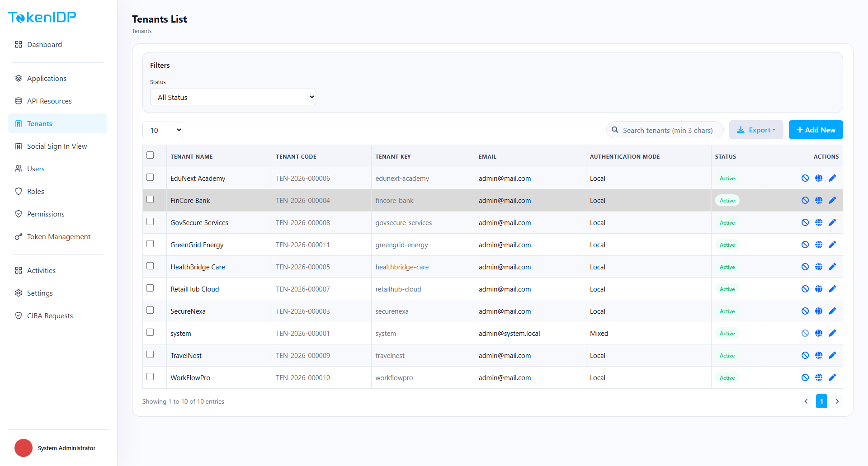Edit the FinCore Bank tenant
Screen dimensions: 868x466
pyautogui.click(x=832, y=200)
